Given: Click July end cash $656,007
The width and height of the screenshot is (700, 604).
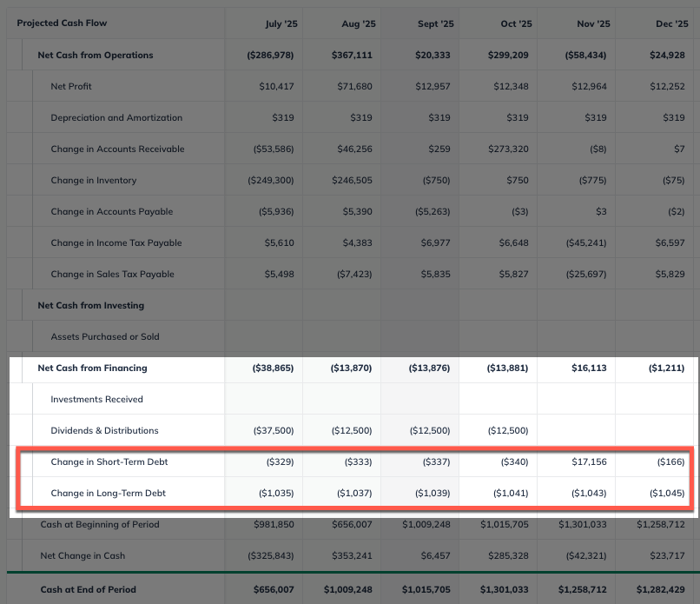Looking at the screenshot, I should coord(274,589).
